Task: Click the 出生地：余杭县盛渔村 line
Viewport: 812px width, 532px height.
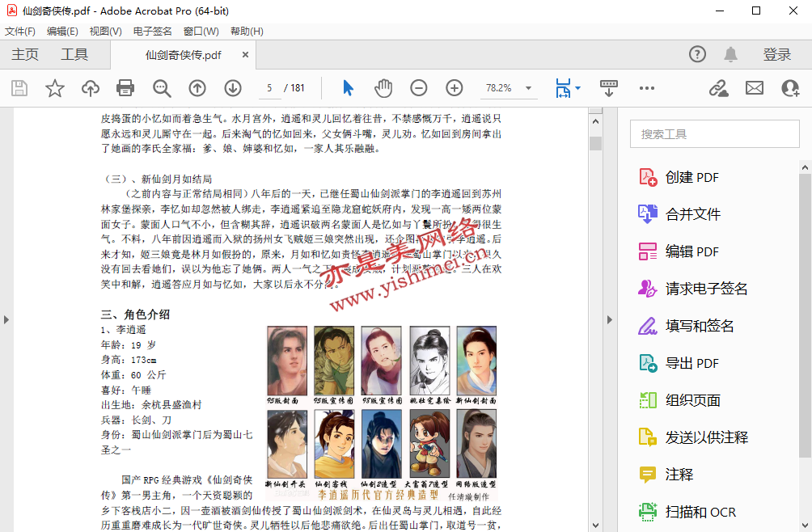Action: click(151, 405)
